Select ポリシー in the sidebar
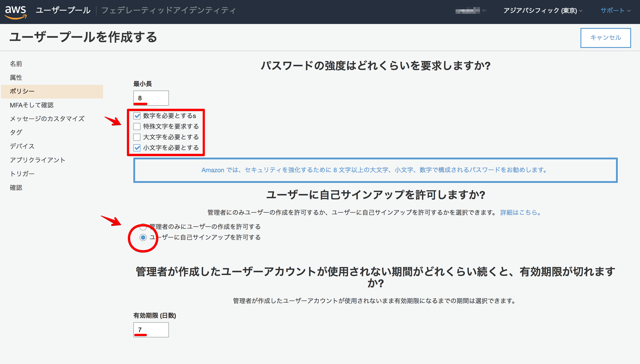 (x=52, y=91)
